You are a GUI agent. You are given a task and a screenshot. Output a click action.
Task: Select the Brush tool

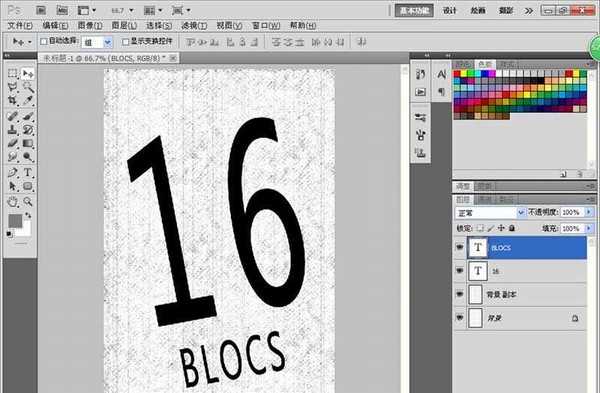[28, 116]
